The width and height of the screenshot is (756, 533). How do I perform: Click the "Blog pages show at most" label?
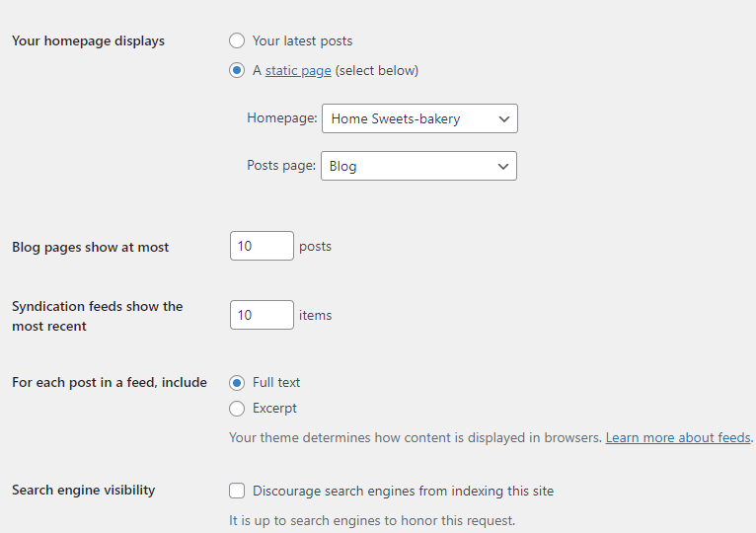coord(91,248)
